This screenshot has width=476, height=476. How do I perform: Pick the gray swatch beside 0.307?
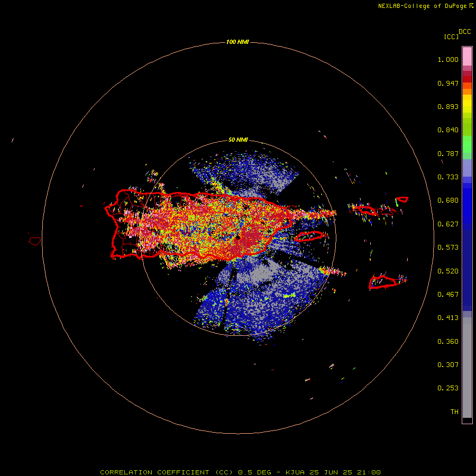467,368
